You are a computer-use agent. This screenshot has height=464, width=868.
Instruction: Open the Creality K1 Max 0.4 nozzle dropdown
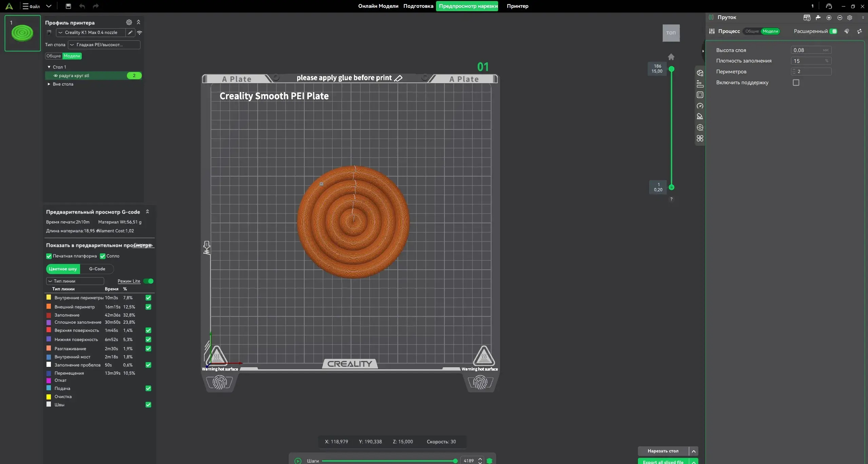[91, 33]
